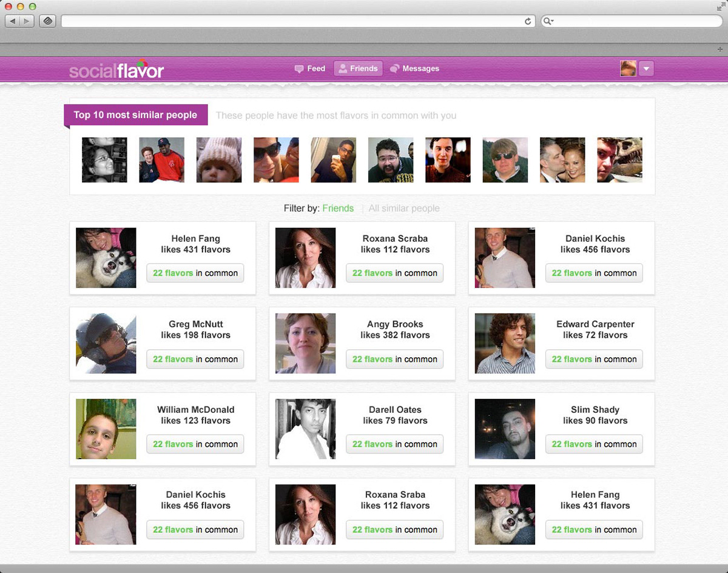View Roxana Sraba's 22 flavors in common
The image size is (728, 573).
(395, 529)
